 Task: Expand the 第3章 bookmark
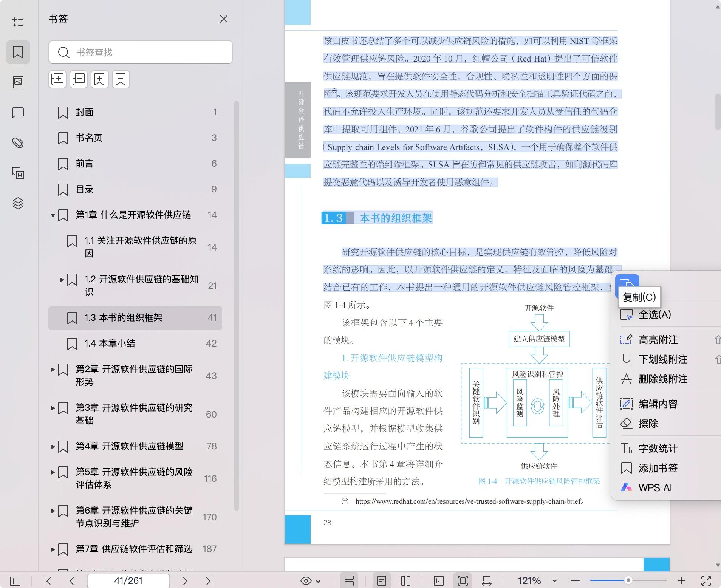[x=53, y=408]
